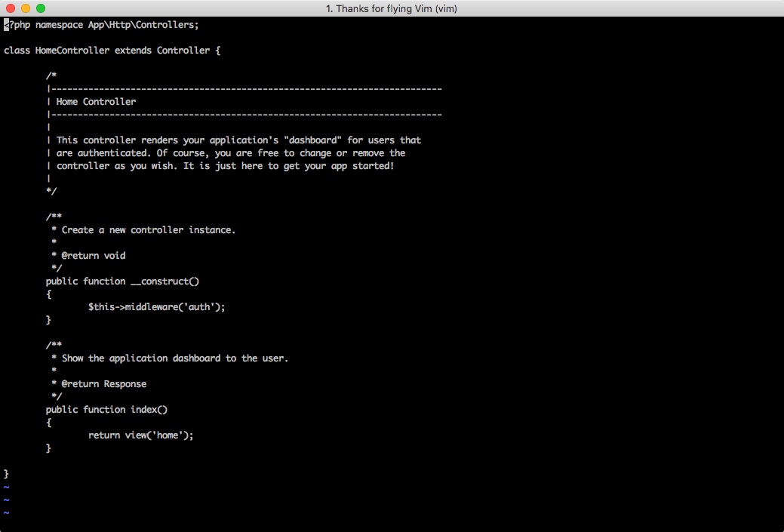Click the "@return Response" annotation
The height and width of the screenshot is (532, 784).
pos(104,384)
